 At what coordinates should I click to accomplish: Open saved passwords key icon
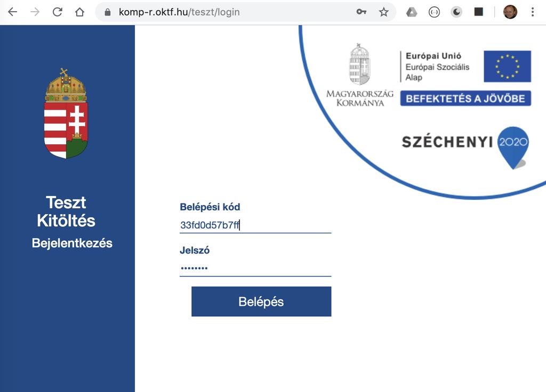pos(362,12)
